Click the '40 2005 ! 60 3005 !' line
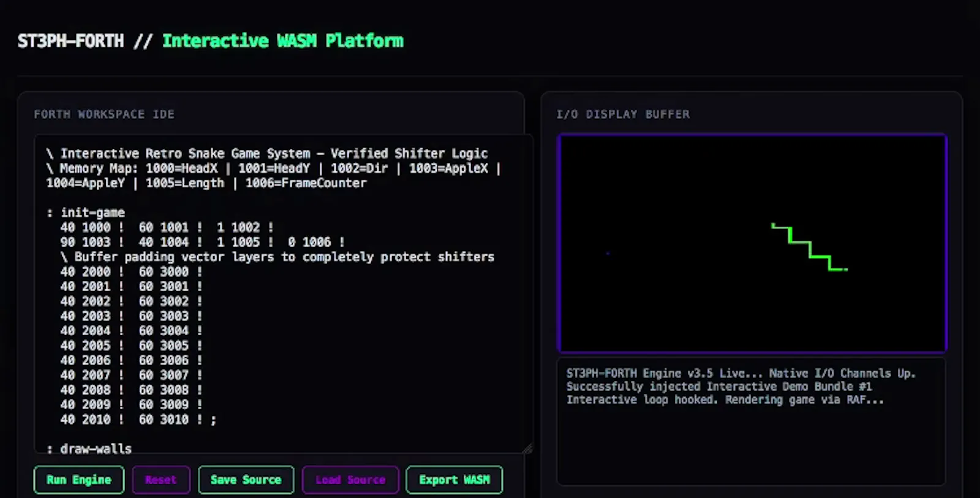 [x=131, y=345]
